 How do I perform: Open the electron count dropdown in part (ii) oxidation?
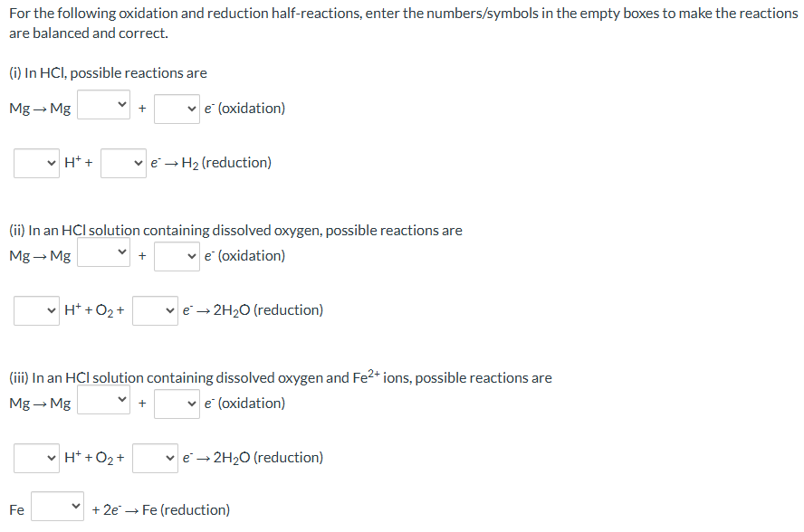pyautogui.click(x=176, y=255)
